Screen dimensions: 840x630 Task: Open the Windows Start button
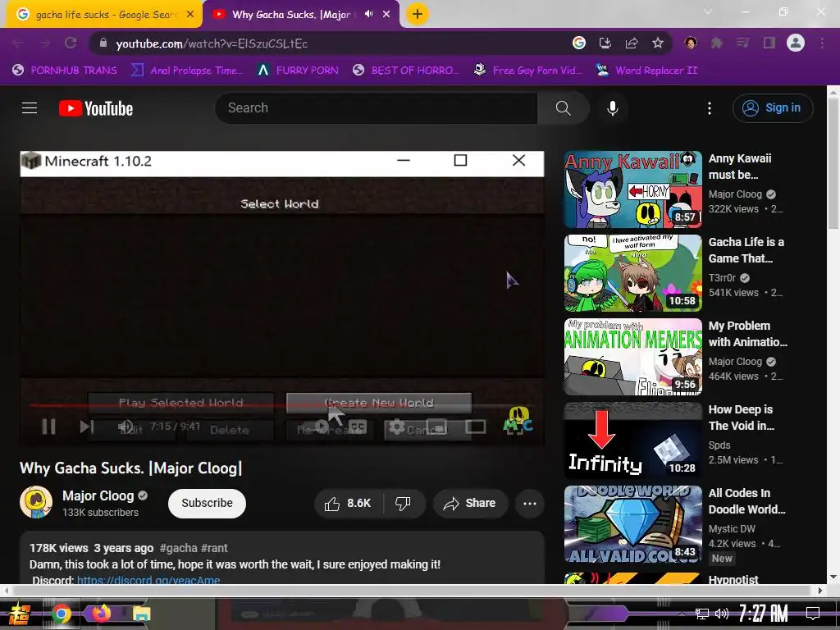pos(20,614)
